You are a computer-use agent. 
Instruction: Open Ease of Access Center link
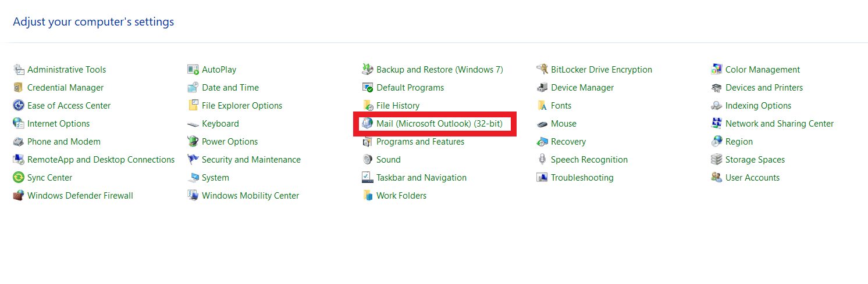(69, 106)
